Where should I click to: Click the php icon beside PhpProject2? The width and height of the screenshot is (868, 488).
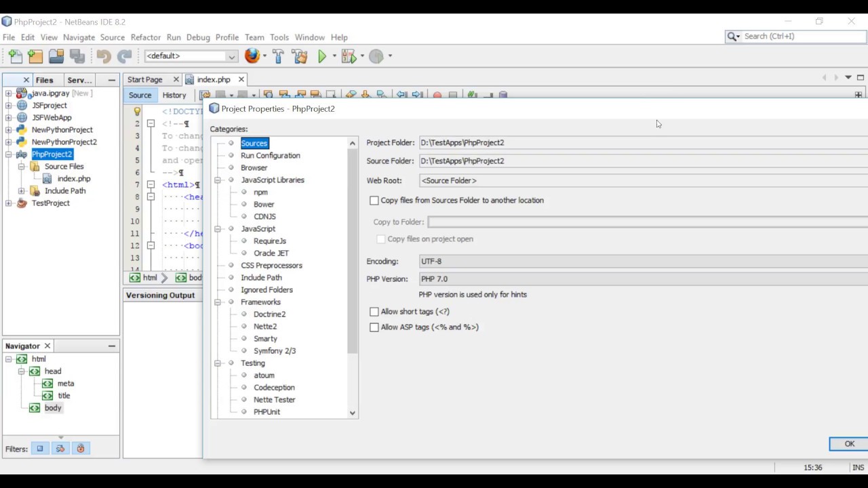(22, 155)
